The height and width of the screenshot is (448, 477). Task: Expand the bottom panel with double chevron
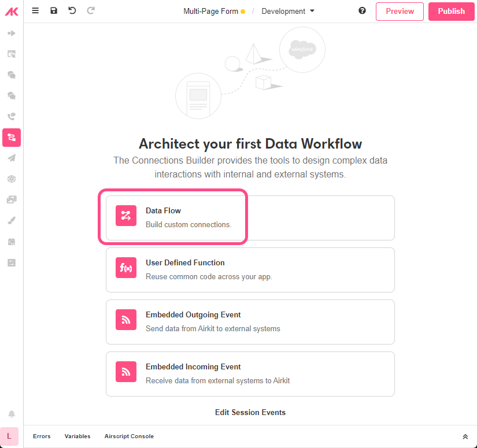pos(465,437)
